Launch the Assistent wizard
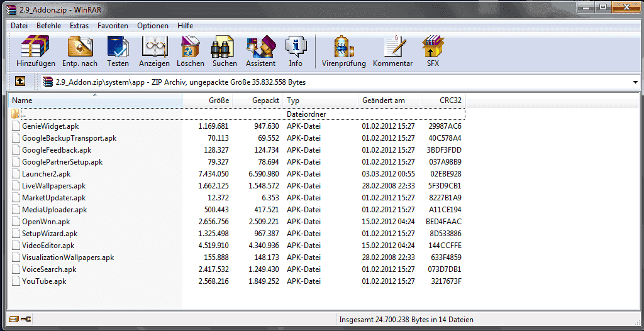 (x=260, y=52)
